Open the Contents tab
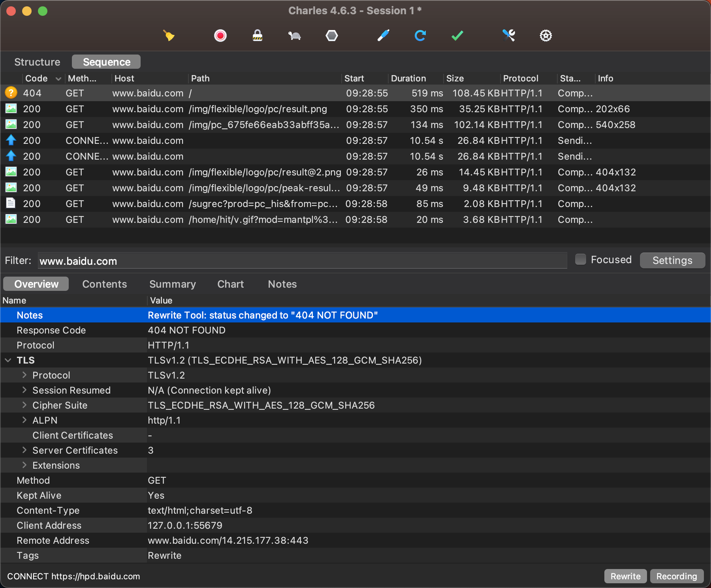This screenshot has height=588, width=711. coord(104,284)
